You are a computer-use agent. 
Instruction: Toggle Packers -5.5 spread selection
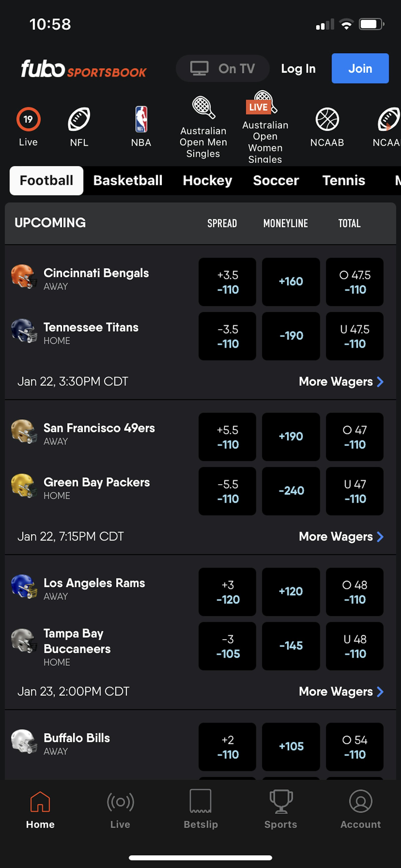point(228,491)
